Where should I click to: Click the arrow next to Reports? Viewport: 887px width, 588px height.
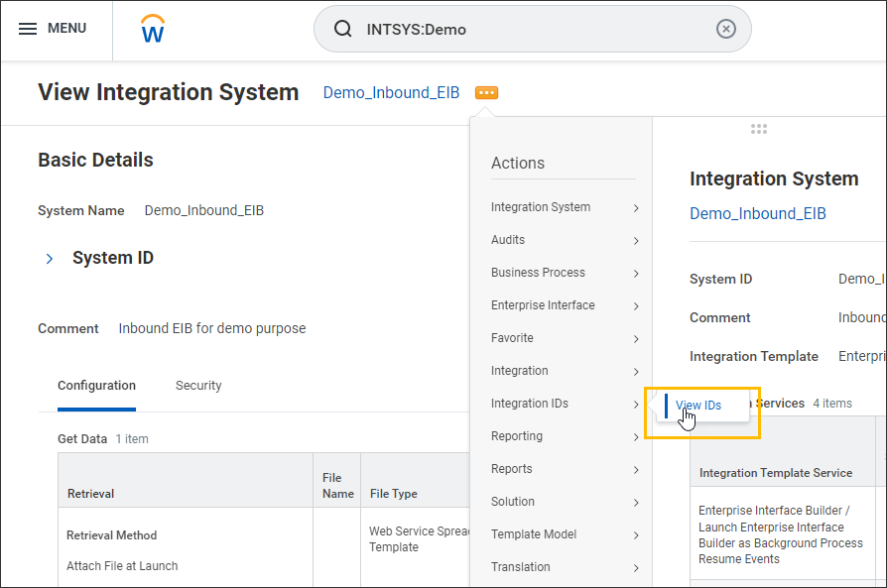click(636, 470)
